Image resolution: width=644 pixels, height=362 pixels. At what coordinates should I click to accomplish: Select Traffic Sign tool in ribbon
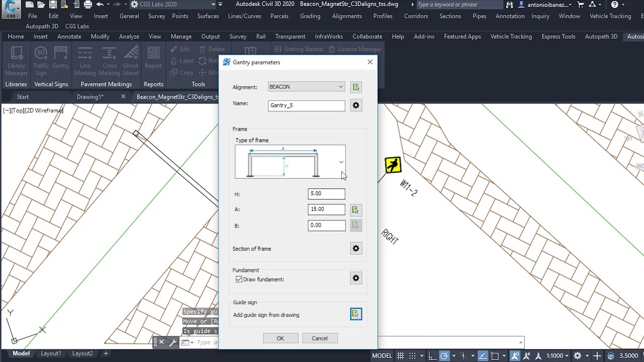click(x=41, y=61)
